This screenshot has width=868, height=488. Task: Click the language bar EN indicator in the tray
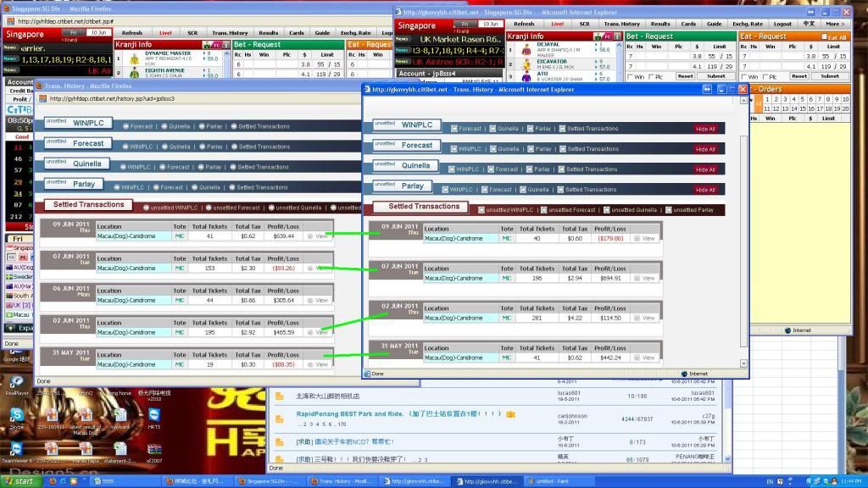click(770, 481)
